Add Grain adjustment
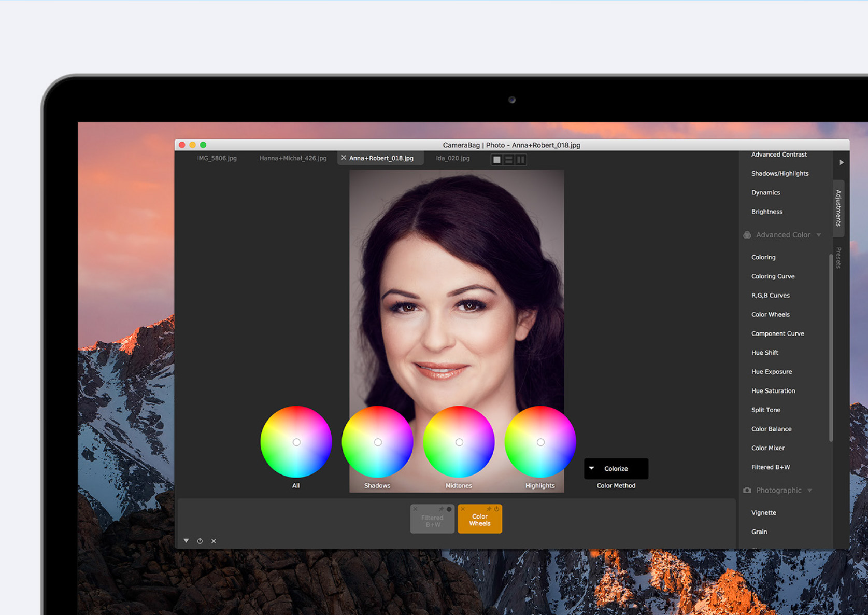The image size is (868, 615). [x=759, y=532]
